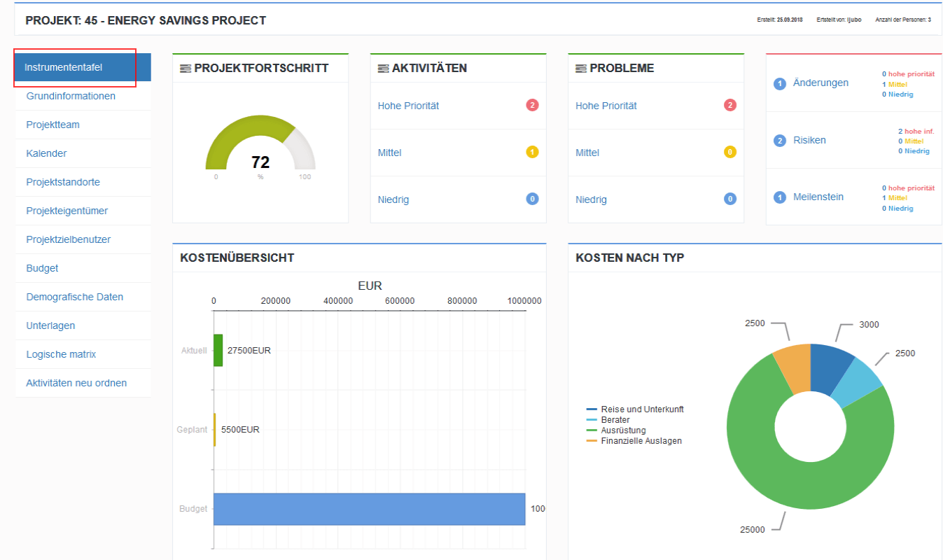943x560 pixels.
Task: Click yellow badge 1 in Aktivitäten
Action: 532,152
